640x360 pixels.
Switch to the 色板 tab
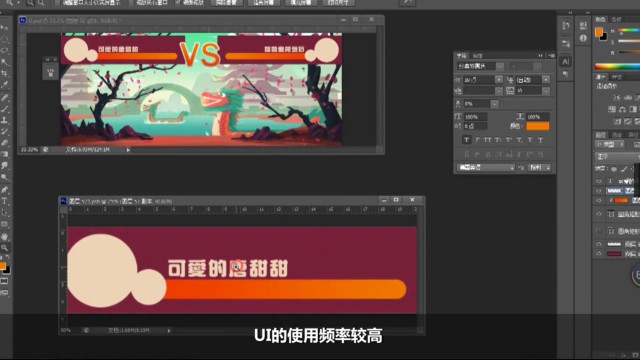616,19
